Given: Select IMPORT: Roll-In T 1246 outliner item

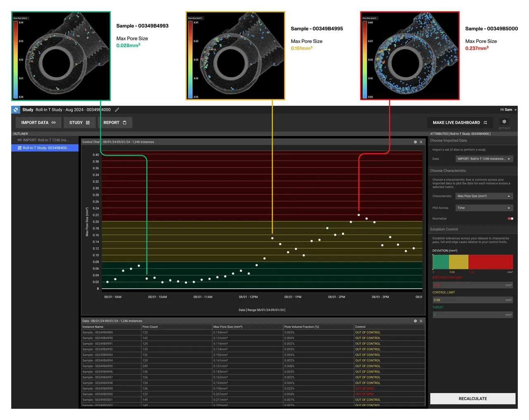Looking at the screenshot, I should click(45, 140).
